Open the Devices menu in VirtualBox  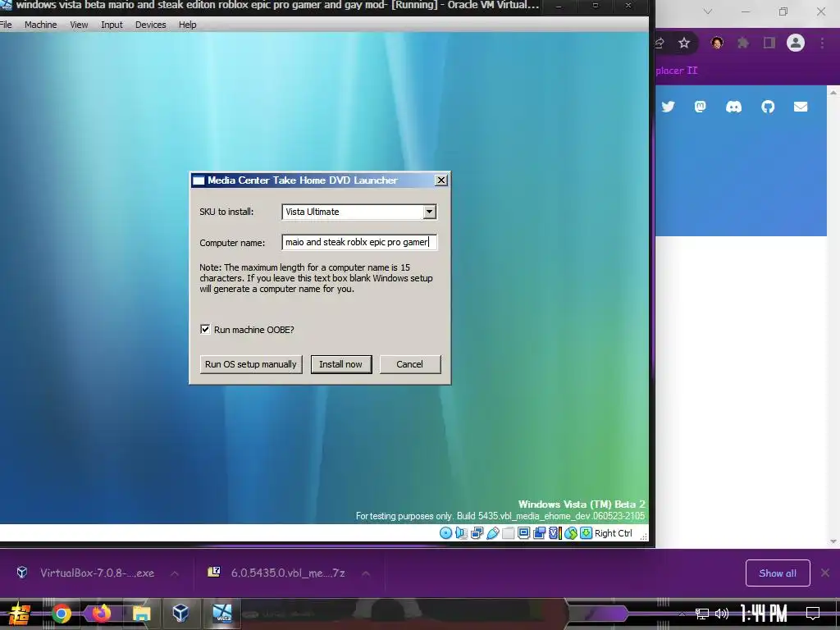(x=151, y=25)
